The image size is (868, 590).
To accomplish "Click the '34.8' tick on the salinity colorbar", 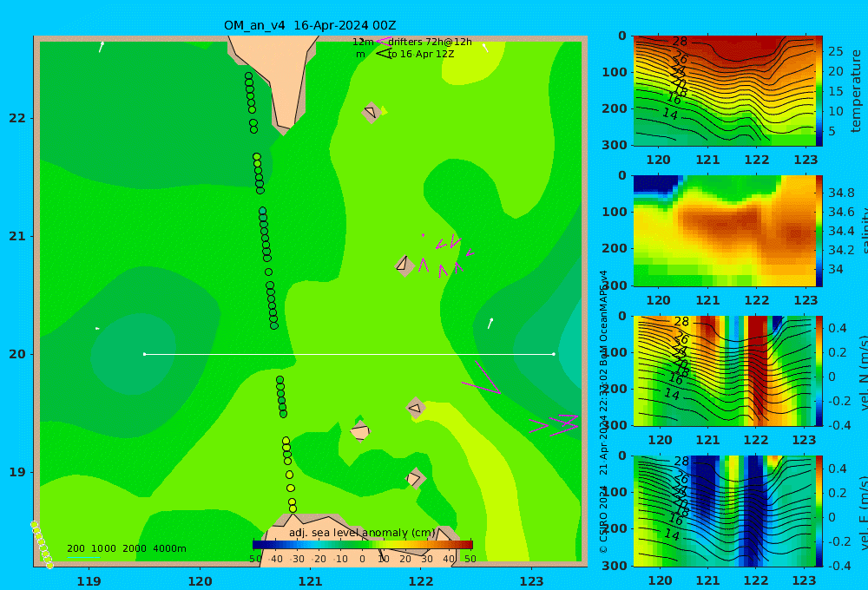I will click(x=841, y=193).
